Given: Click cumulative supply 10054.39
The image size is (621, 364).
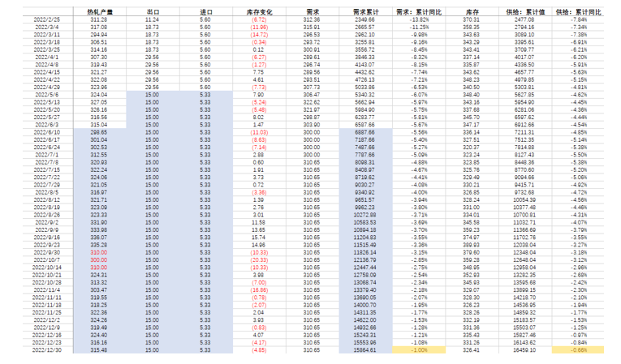Looking at the screenshot, I should click(x=524, y=199).
